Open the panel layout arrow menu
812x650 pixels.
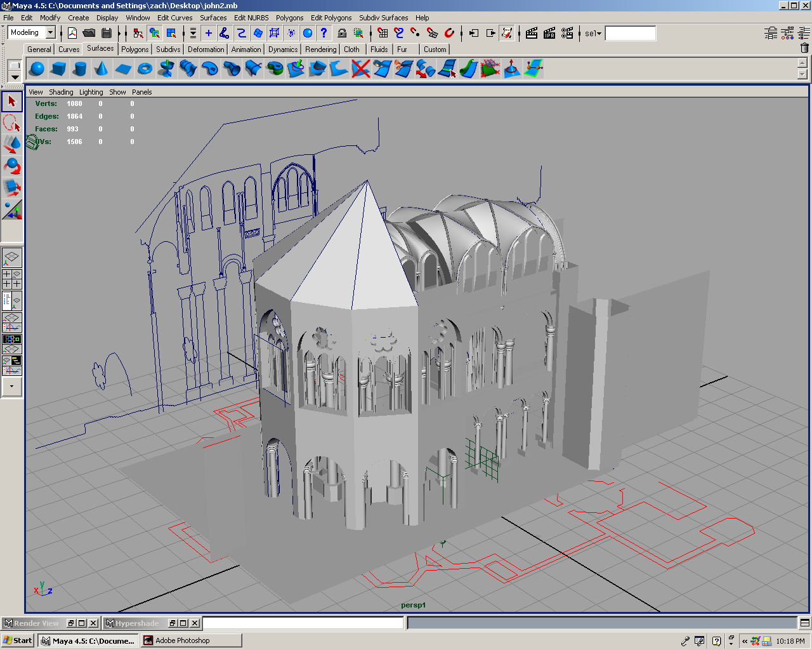(x=12, y=387)
